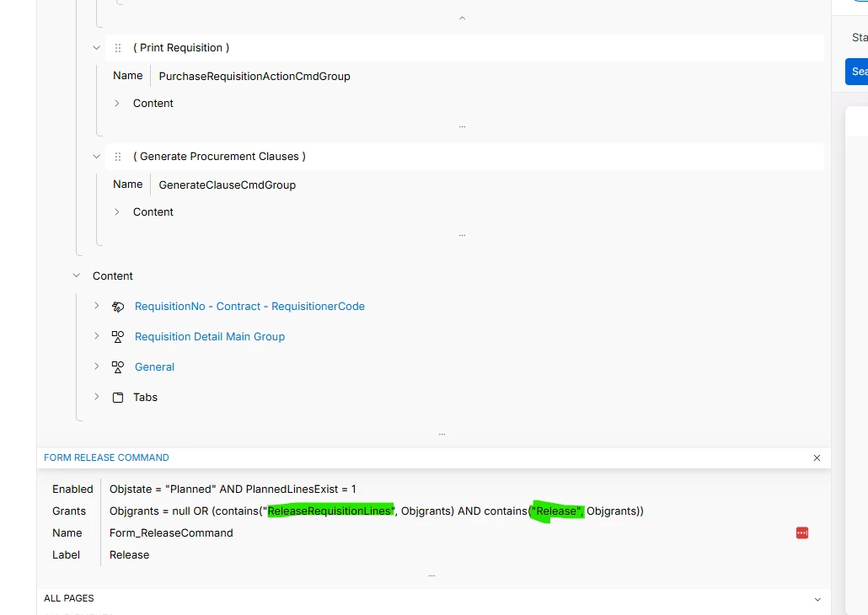Expand the RequisitionNo - Contract - RequisitionerCode item
This screenshot has width=868, height=615.
[x=96, y=306]
